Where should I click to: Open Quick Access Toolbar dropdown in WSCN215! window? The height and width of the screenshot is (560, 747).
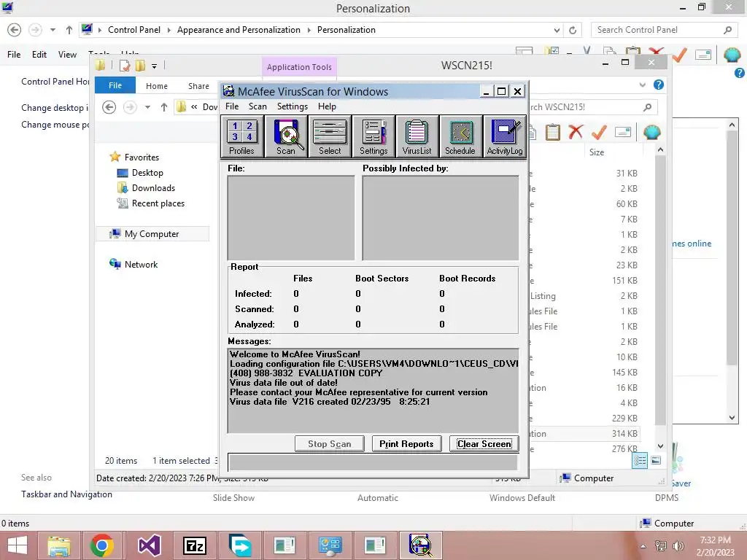[155, 66]
